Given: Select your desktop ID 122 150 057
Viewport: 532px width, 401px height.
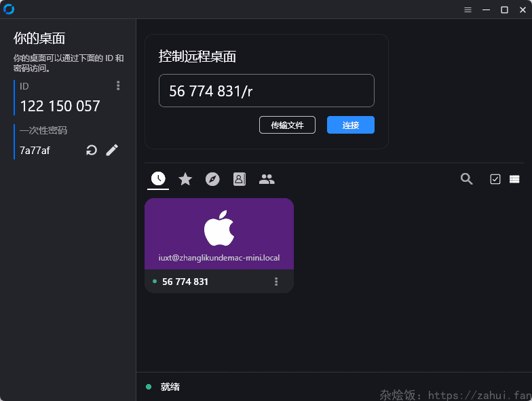Looking at the screenshot, I should click(60, 107).
